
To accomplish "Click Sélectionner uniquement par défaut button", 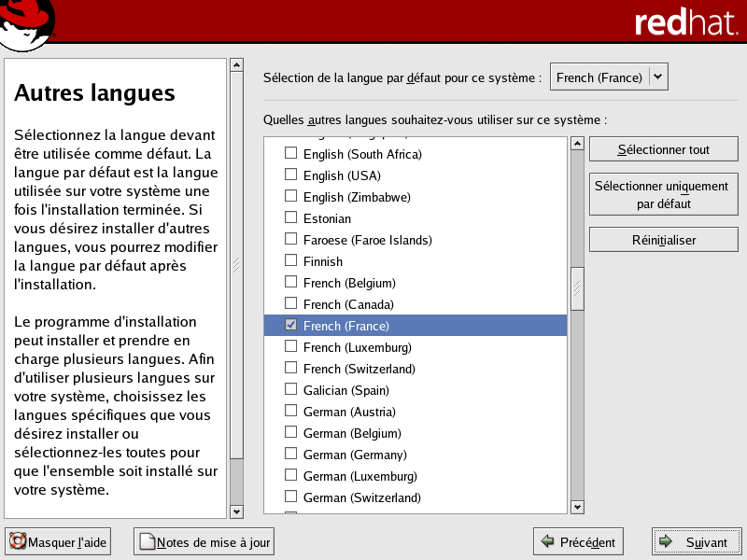I will pos(664,195).
